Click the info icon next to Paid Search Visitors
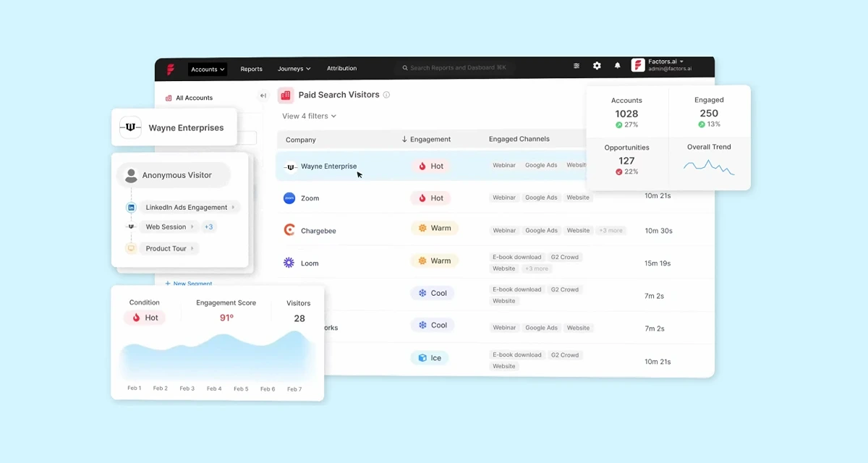The width and height of the screenshot is (868, 463). 388,94
